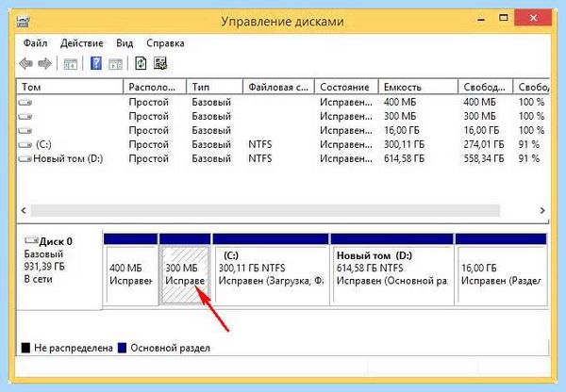Open the Файл menu
The width and height of the screenshot is (566, 392).
coord(36,43)
